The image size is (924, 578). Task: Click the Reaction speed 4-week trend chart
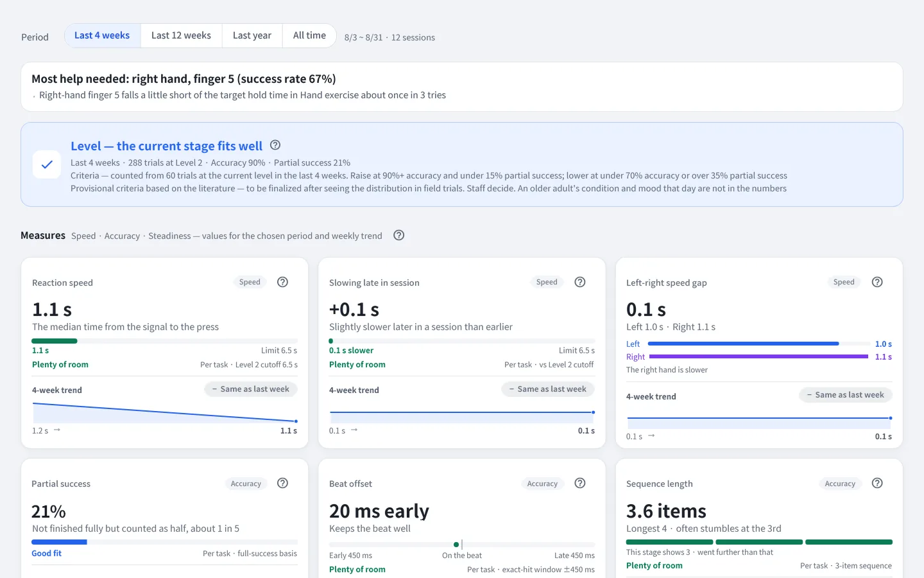pos(165,412)
